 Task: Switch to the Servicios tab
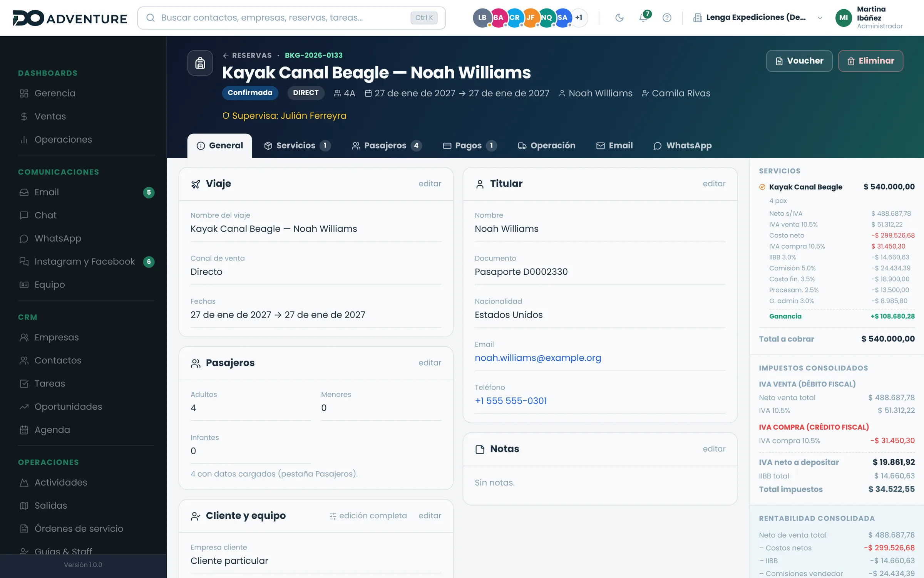pos(297,146)
